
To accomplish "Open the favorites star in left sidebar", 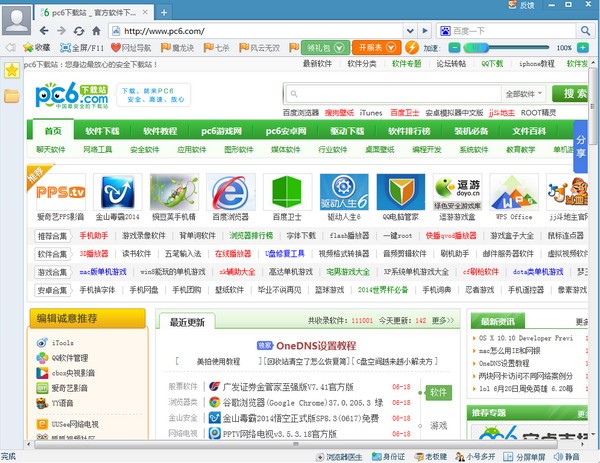I will pyautogui.click(x=11, y=71).
